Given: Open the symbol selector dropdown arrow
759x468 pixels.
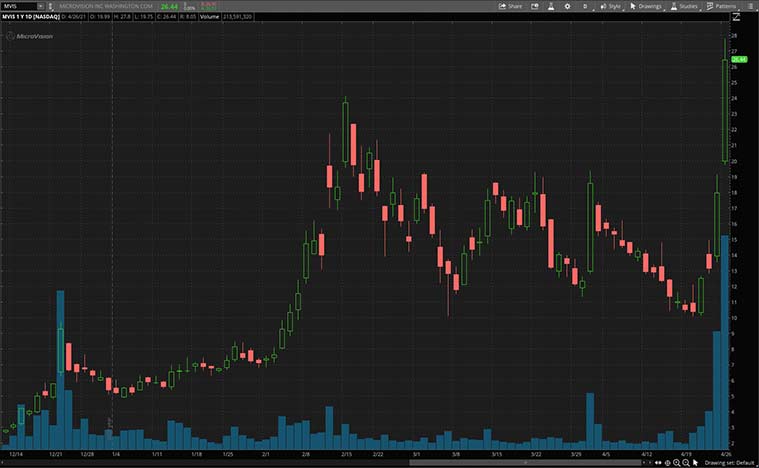Looking at the screenshot, I should pyautogui.click(x=41, y=6).
